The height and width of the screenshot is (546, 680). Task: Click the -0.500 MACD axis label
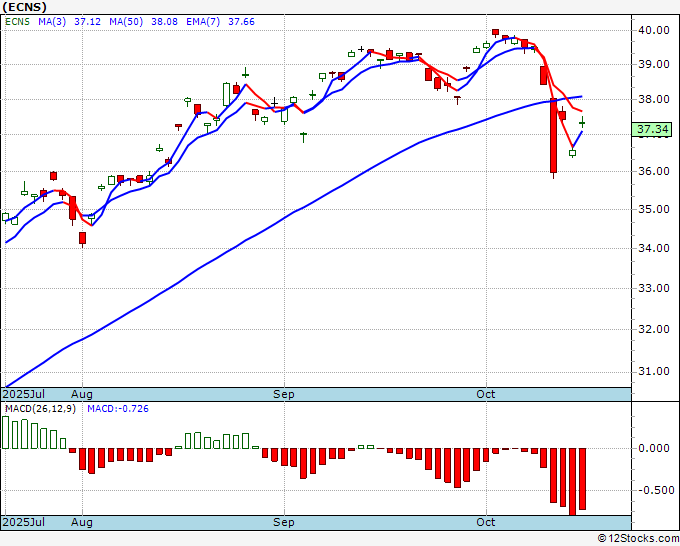point(654,490)
